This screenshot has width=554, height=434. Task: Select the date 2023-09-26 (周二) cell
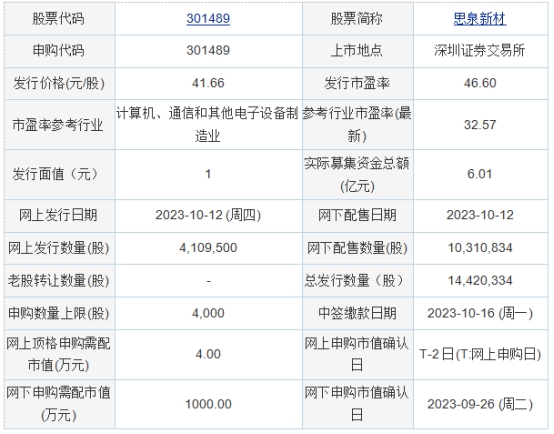coord(480,404)
